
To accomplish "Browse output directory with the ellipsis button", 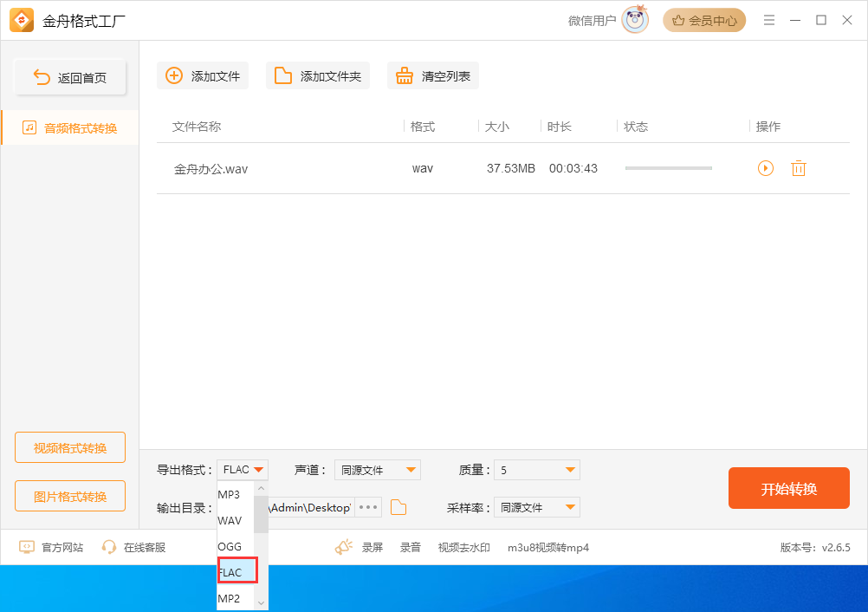I will (x=368, y=507).
